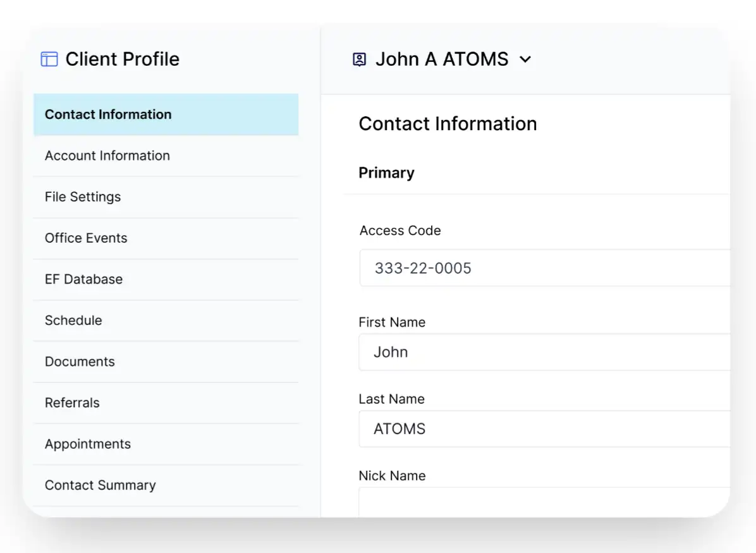
Task: Click the Access Code field label
Action: (400, 231)
